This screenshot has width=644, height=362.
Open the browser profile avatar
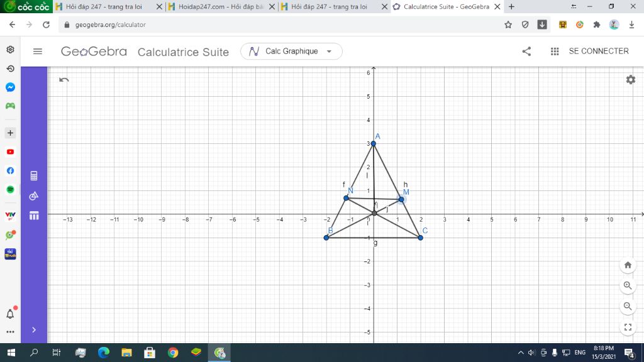[614, 25]
